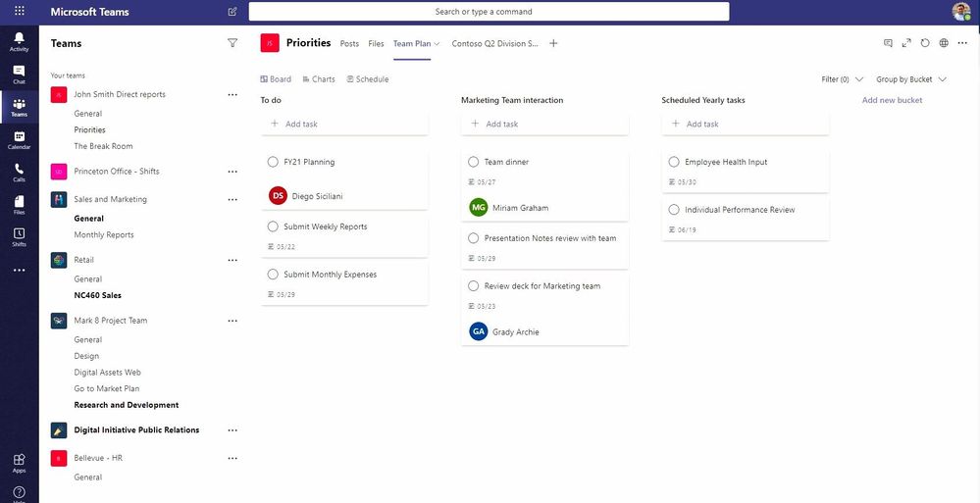Select Teams icon in left rail
Image resolution: width=980 pixels, height=503 pixels.
(x=20, y=107)
